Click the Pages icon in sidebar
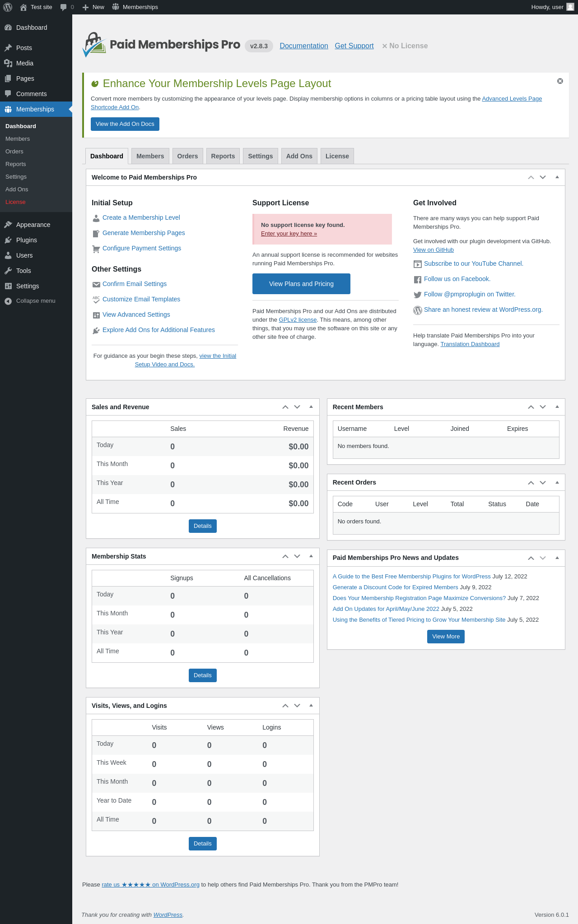The height and width of the screenshot is (924, 578). pyautogui.click(x=8, y=79)
